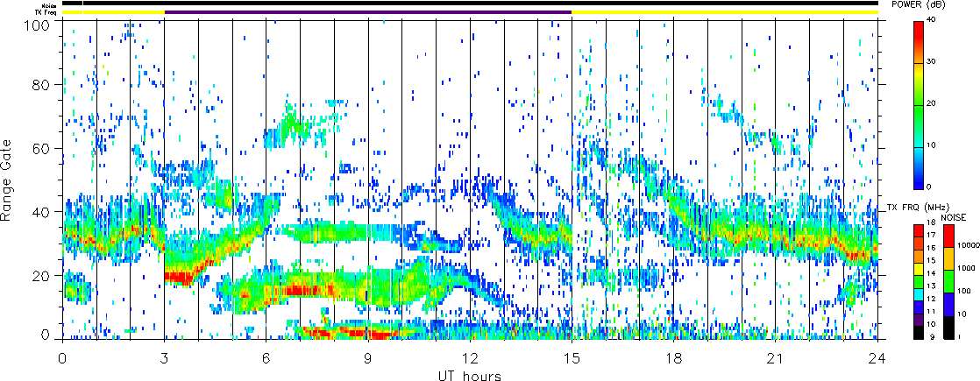The image size is (980, 381).
Task: Click the 21 tick on UT hours axis
Action: 776,358
